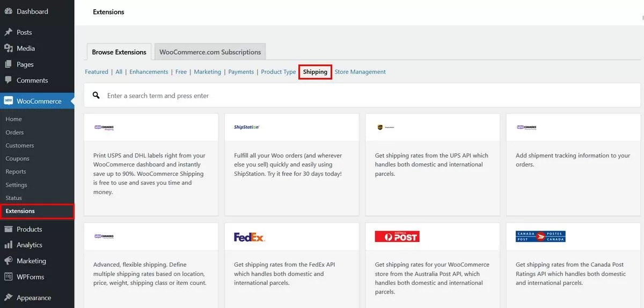Viewport: 644px width, 308px height.
Task: Click the Analytics bar chart icon
Action: coord(9,245)
